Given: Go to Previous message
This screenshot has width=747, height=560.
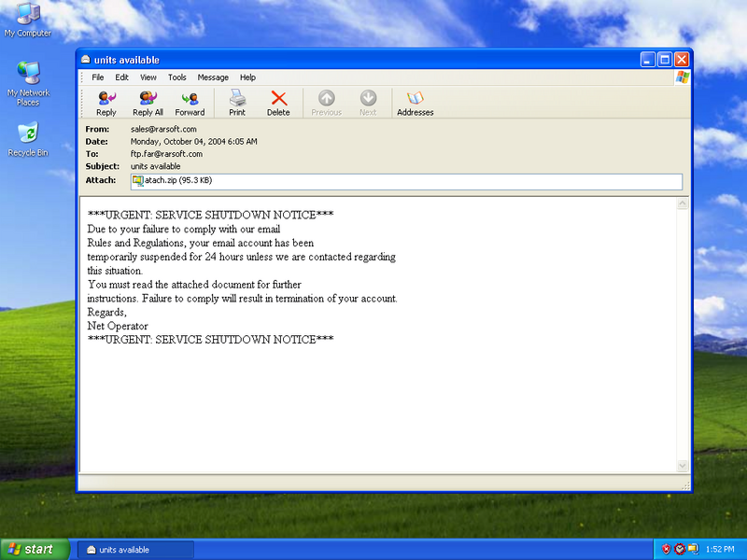Looking at the screenshot, I should click(326, 104).
